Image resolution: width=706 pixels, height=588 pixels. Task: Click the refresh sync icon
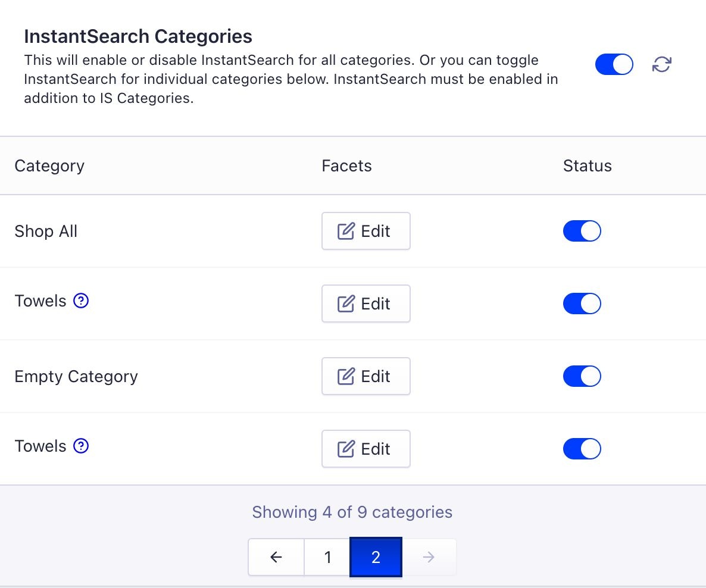pos(662,64)
